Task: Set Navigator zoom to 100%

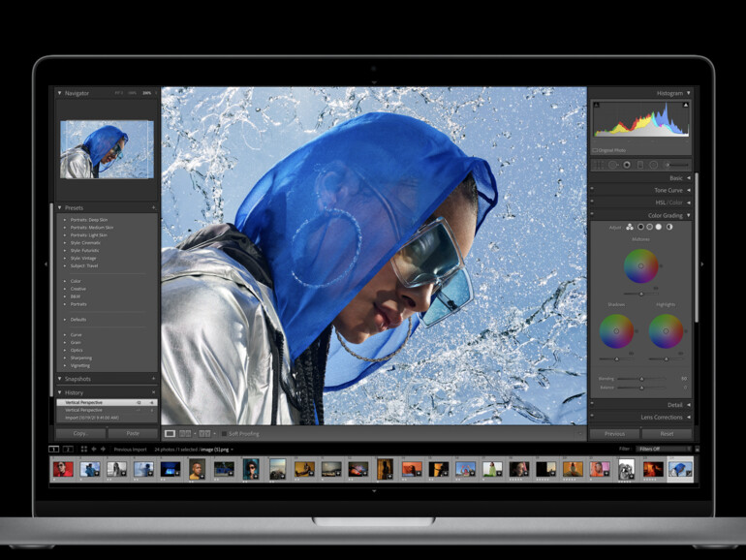Action: pos(133,93)
